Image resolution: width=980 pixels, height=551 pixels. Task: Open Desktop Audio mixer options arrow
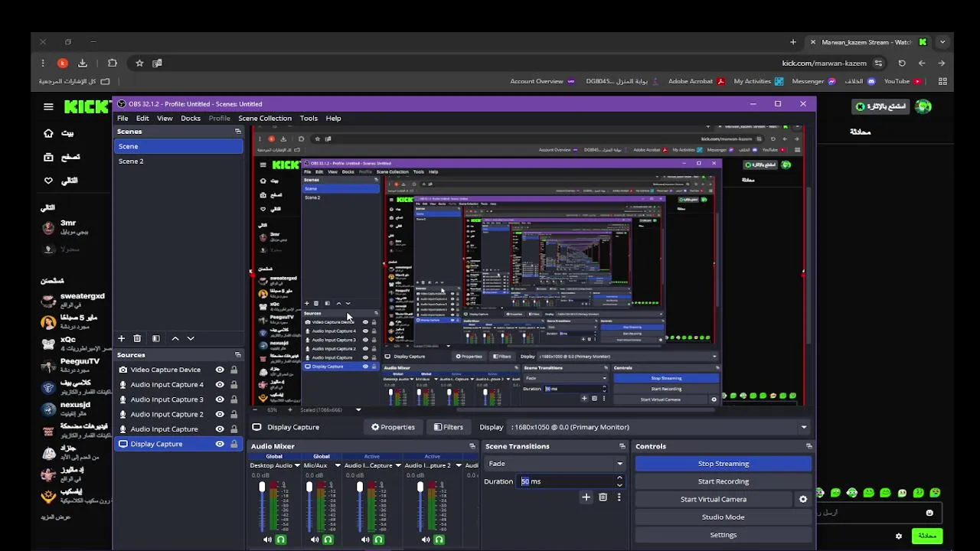pyautogui.click(x=297, y=465)
